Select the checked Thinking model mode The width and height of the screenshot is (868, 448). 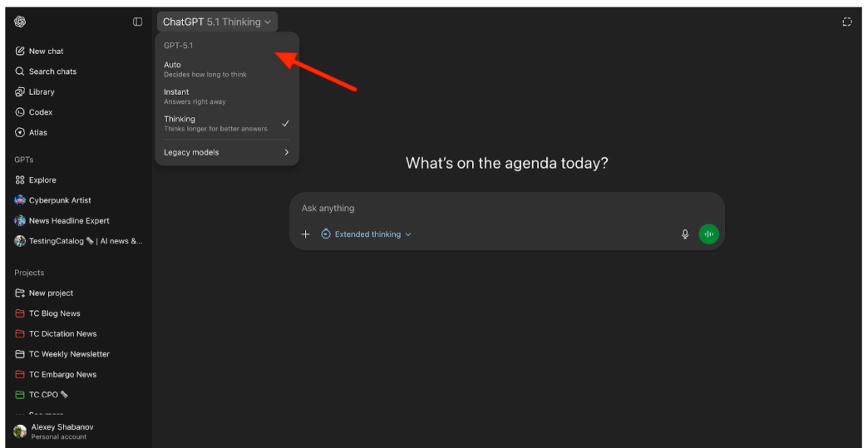227,123
